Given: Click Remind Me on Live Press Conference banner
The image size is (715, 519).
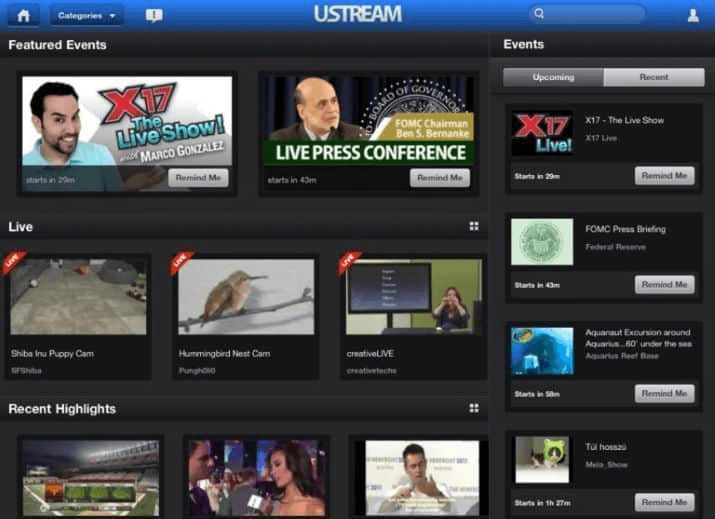Looking at the screenshot, I should (440, 178).
